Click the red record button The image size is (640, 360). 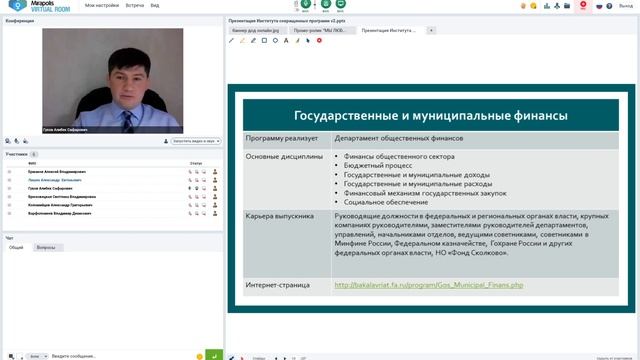coord(583,5)
